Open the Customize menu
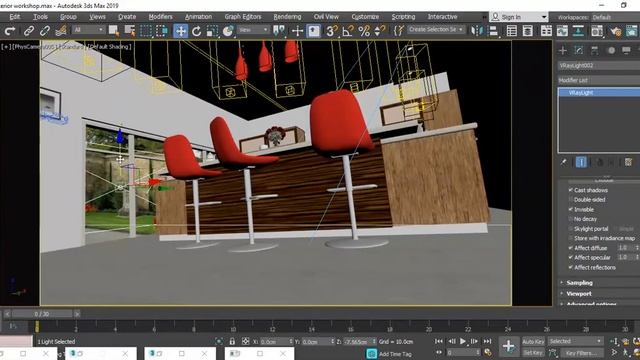 [x=365, y=17]
